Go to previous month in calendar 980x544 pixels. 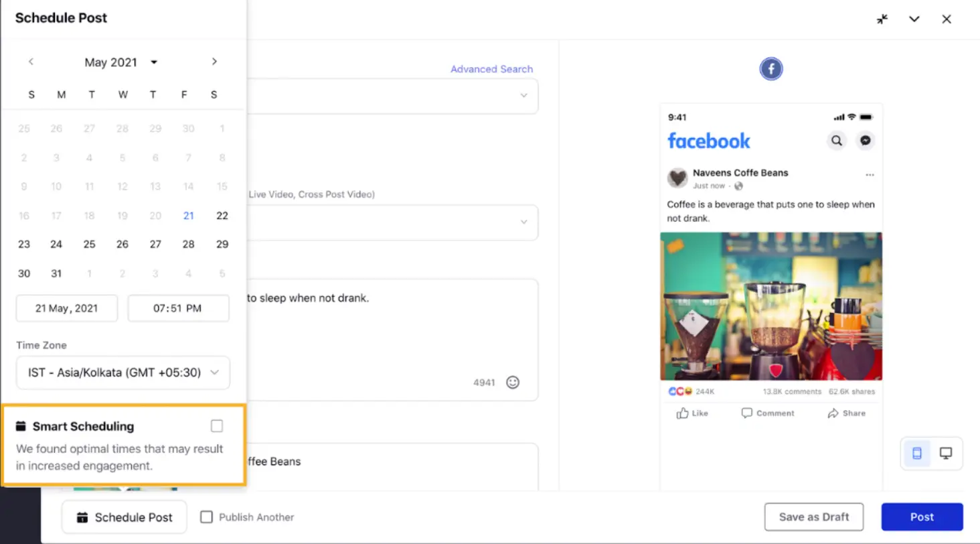click(x=31, y=62)
